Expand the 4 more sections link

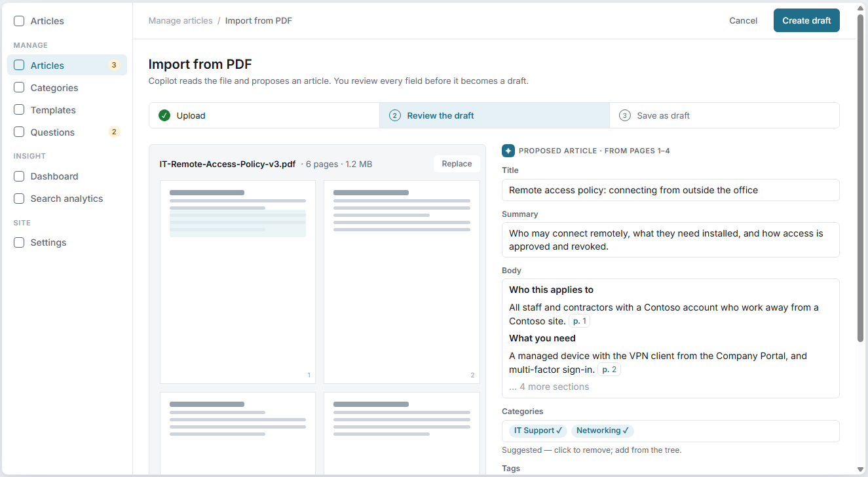[549, 387]
